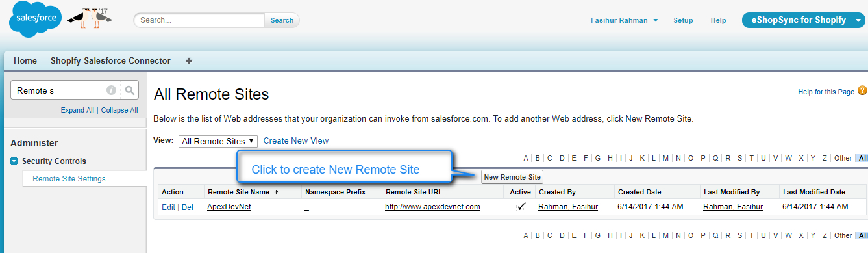Screen dimensions: 868x253
Task: Click the Namespace Prefix column header
Action: click(335, 192)
